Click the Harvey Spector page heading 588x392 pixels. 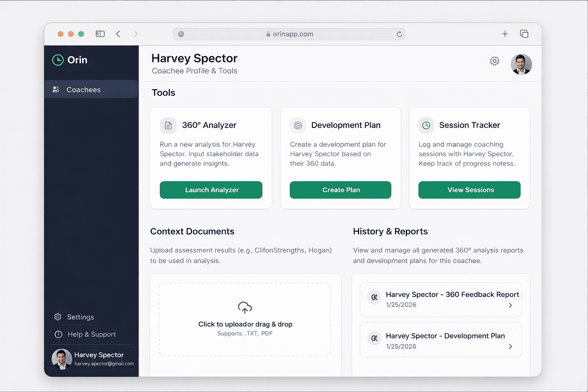pos(194,58)
